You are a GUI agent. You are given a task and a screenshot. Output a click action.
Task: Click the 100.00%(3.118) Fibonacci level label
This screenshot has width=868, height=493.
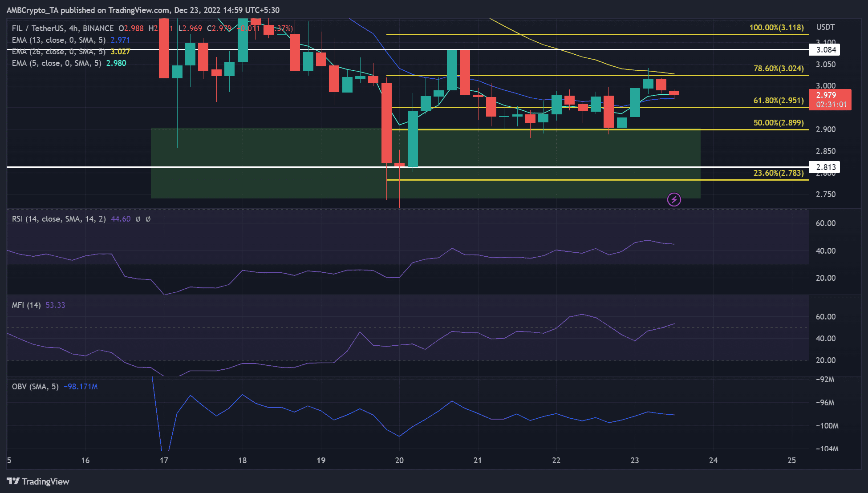776,28
